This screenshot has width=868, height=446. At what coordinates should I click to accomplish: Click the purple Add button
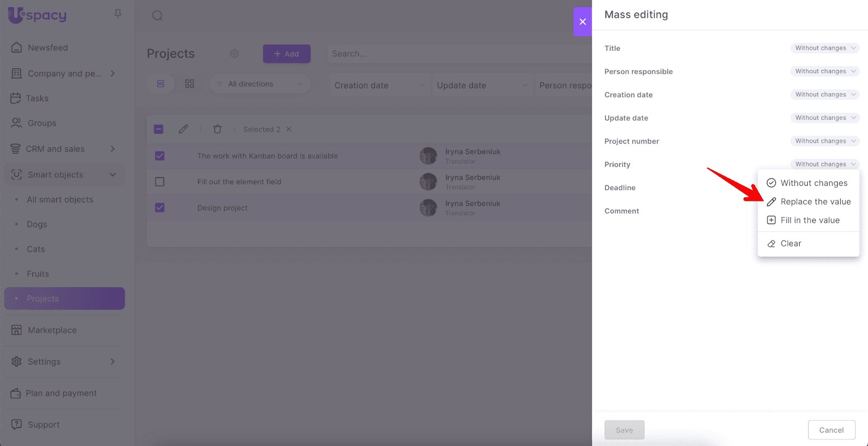pos(286,54)
